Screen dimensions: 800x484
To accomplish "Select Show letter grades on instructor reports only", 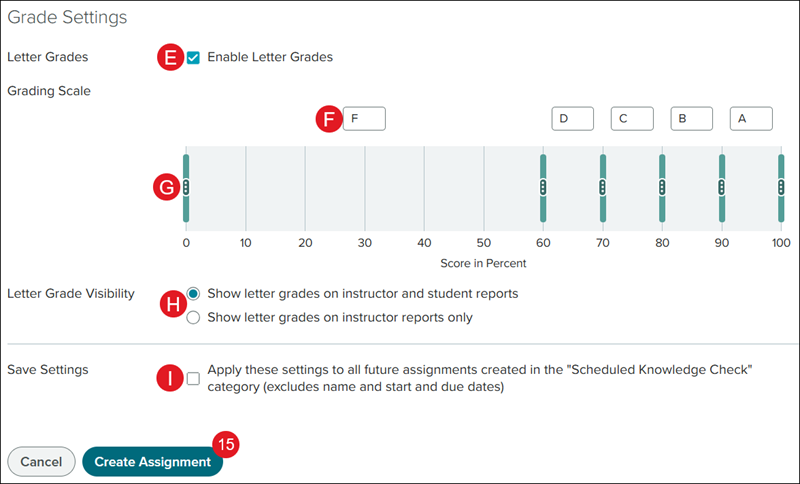I will 193,318.
